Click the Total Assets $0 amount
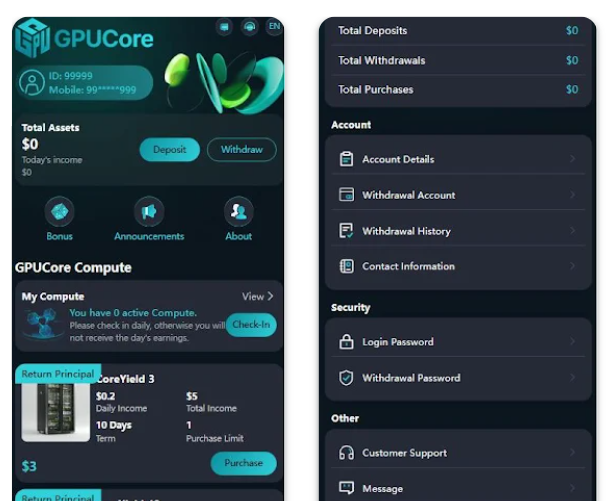 pos(30,144)
